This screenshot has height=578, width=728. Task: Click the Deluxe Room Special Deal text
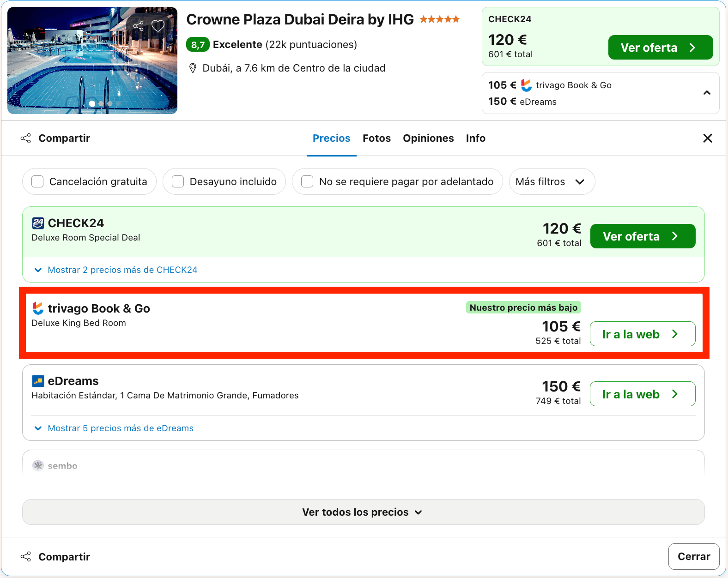85,238
